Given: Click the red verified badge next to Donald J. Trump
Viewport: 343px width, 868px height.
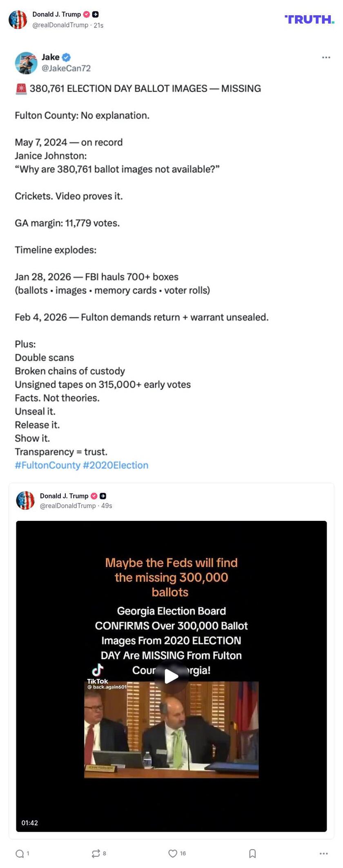Looking at the screenshot, I should coord(87,14).
